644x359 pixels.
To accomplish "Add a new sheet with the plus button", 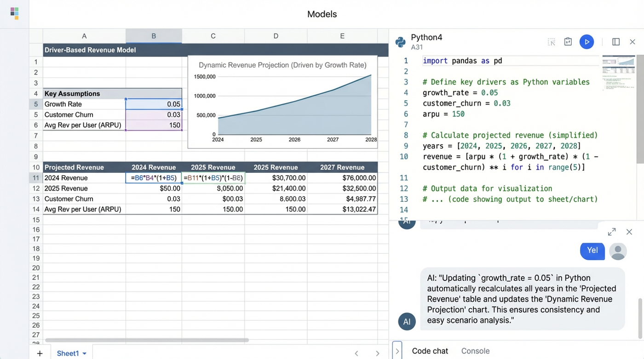I will pos(40,353).
